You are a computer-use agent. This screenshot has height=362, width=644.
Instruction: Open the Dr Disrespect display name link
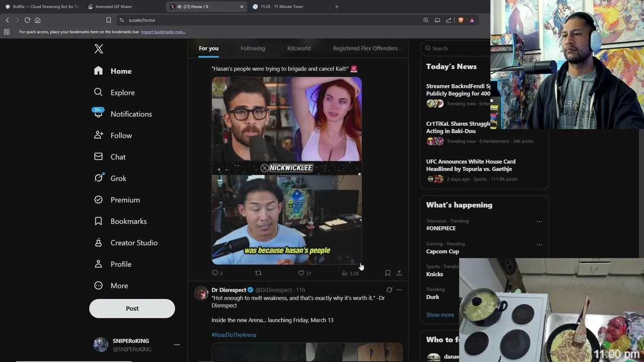[x=229, y=290]
